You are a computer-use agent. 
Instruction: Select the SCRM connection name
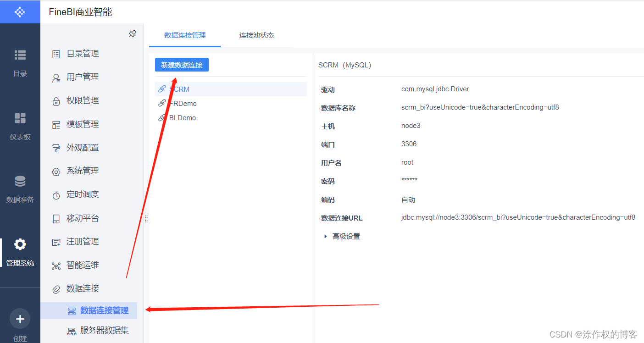point(179,89)
